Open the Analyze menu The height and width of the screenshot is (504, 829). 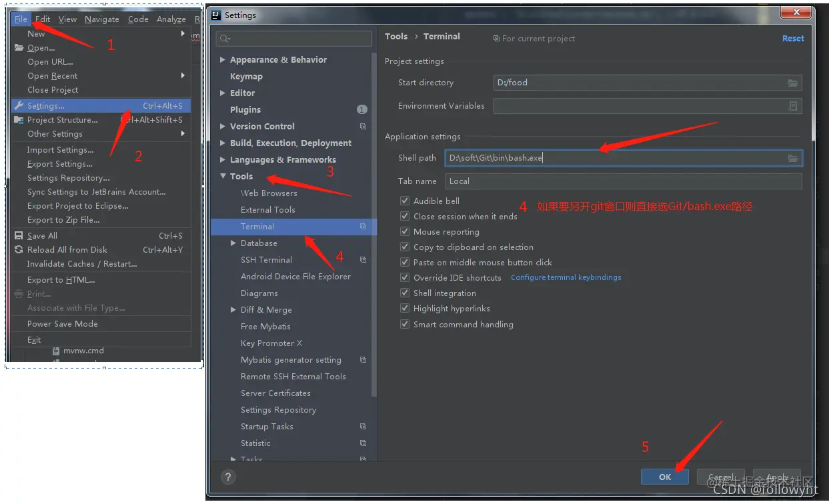171,19
